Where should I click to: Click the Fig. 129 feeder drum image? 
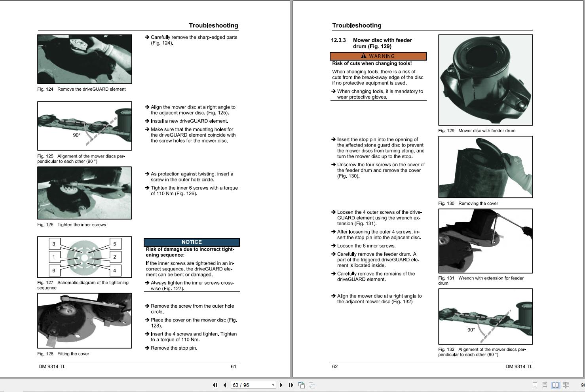485,80
